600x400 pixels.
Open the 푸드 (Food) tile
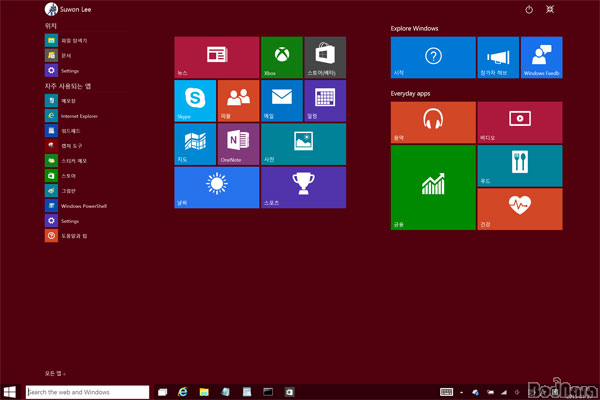click(x=520, y=166)
